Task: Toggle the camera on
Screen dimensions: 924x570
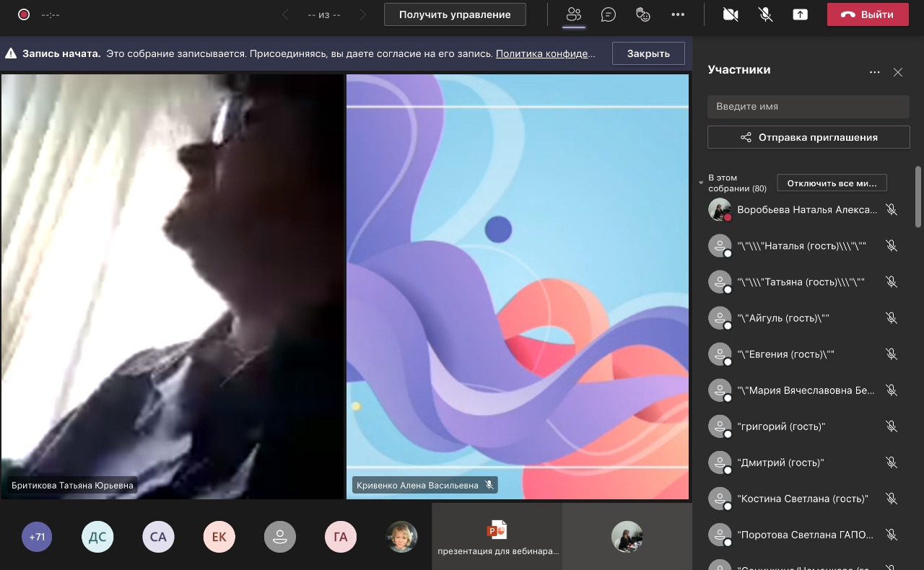Action: [731, 14]
